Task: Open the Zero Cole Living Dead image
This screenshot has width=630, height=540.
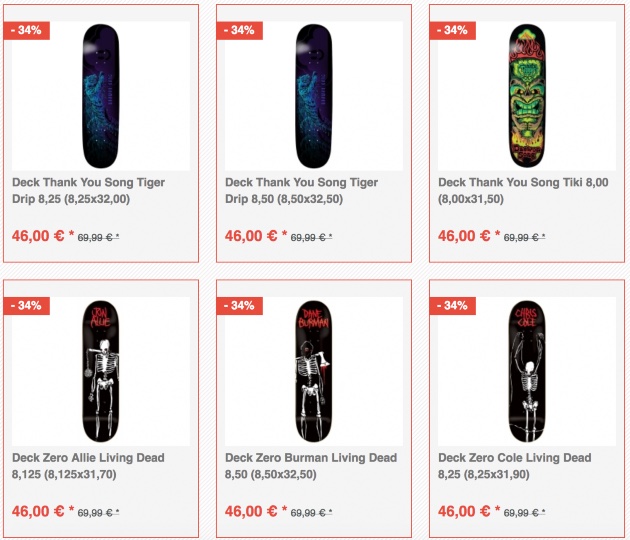Action: (x=527, y=370)
